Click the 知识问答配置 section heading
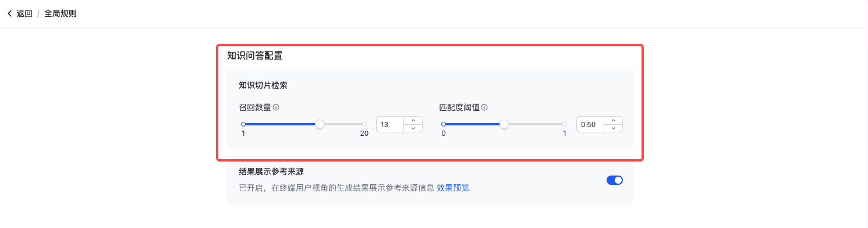This screenshot has width=868, height=228. click(x=255, y=56)
